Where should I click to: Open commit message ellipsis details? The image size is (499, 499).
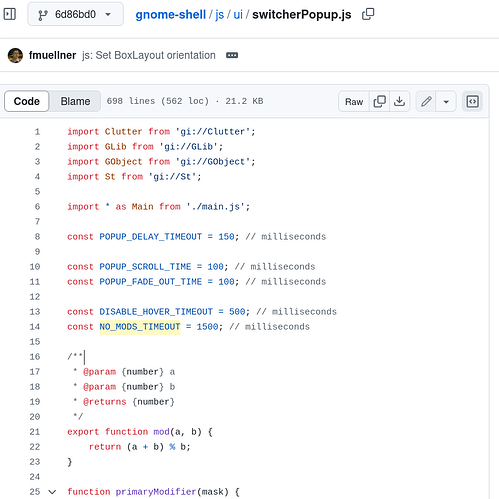pos(232,55)
